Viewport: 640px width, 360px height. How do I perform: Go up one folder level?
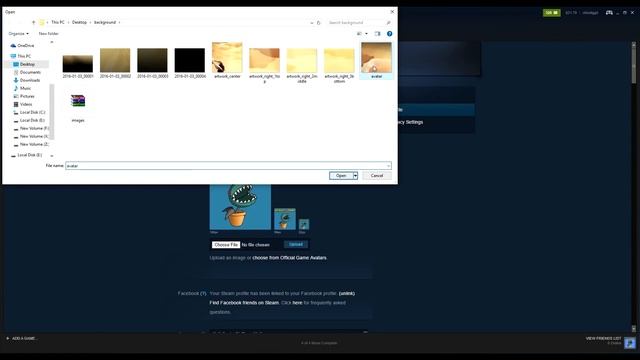tap(33, 22)
